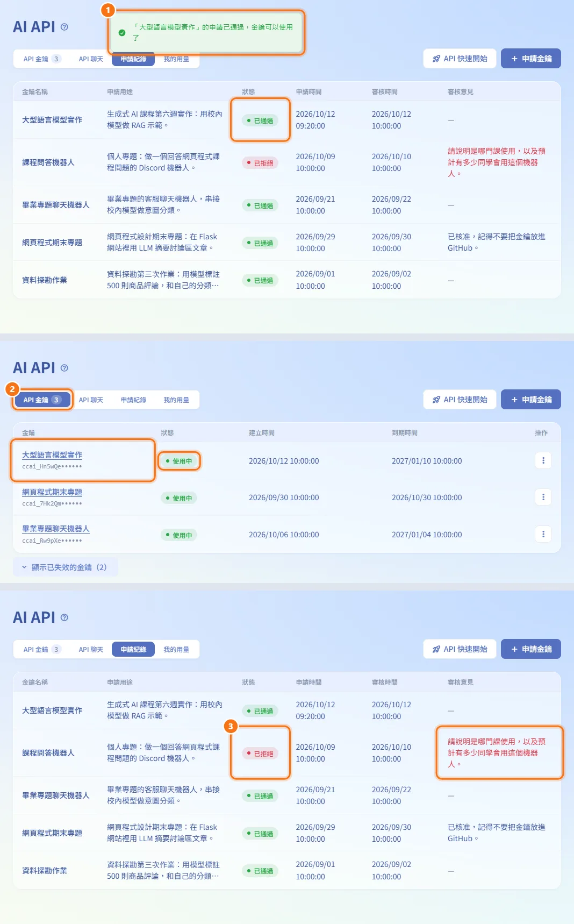Click API 快速開始 button in the top panel

[x=460, y=59]
